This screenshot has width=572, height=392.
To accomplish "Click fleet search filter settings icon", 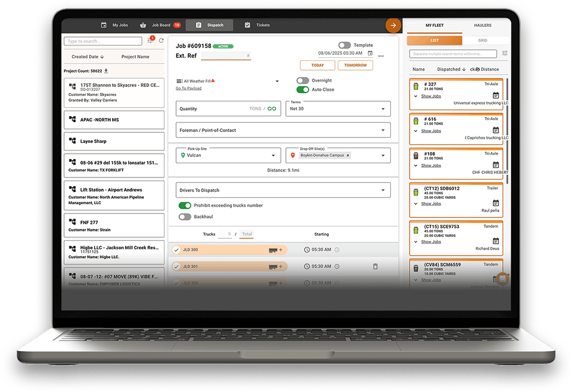I will click(505, 53).
